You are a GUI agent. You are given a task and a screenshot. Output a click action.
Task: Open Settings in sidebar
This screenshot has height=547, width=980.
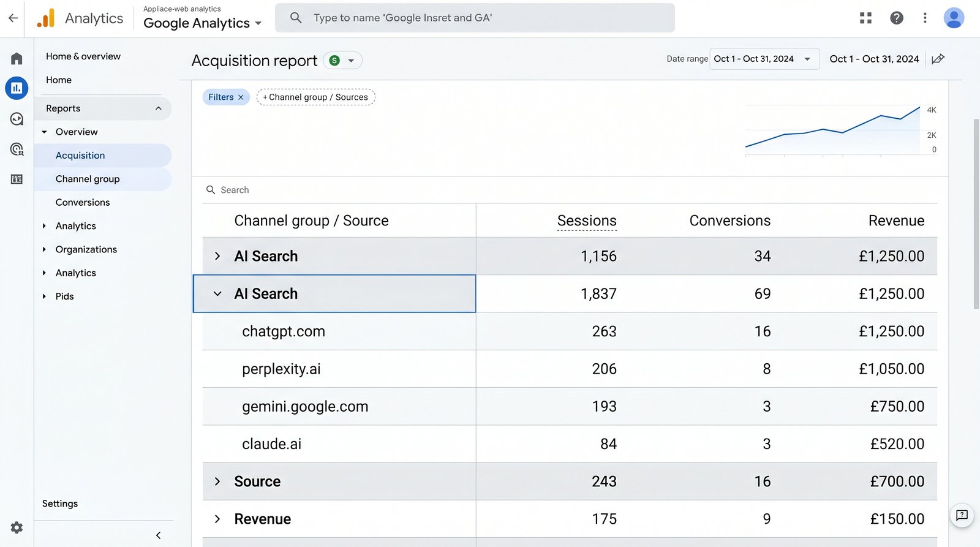point(60,504)
